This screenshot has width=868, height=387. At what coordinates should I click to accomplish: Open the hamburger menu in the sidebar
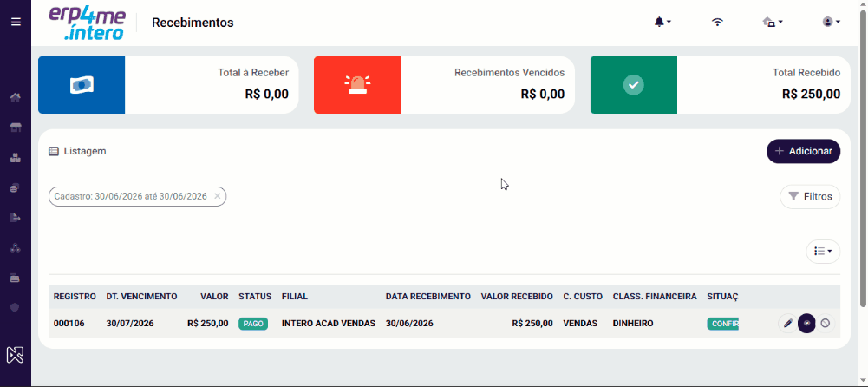click(x=16, y=23)
